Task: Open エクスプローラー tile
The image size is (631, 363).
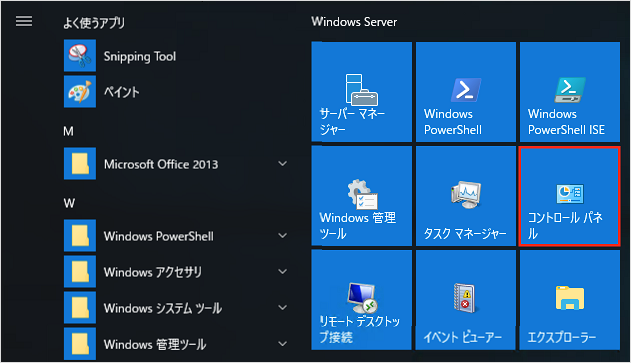Action: (x=570, y=300)
